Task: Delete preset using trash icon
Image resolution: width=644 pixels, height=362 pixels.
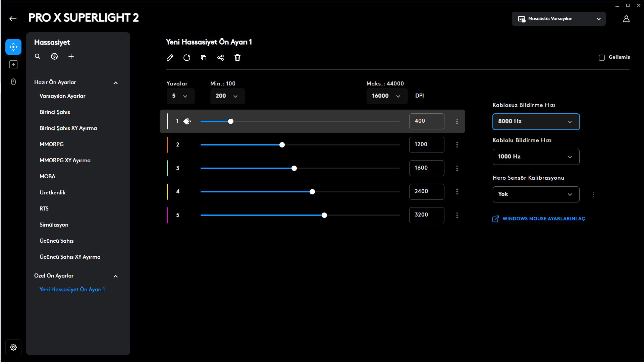Action: 237,58
